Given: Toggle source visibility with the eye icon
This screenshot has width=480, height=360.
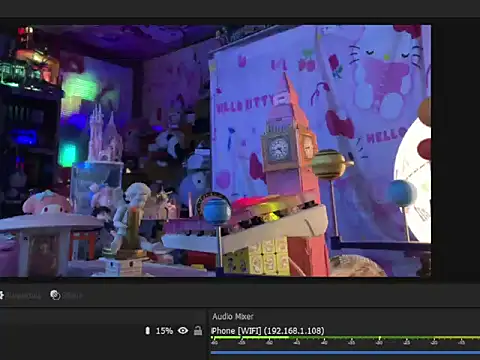Looking at the screenshot, I should (183, 330).
